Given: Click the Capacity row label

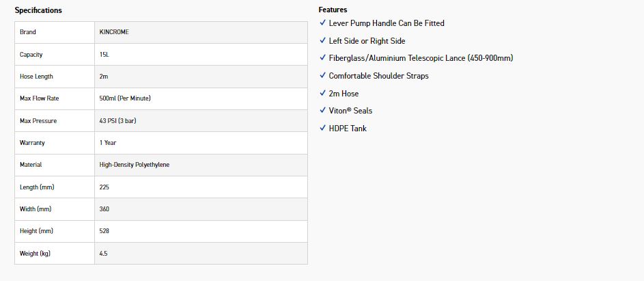Looking at the screenshot, I should point(31,55).
